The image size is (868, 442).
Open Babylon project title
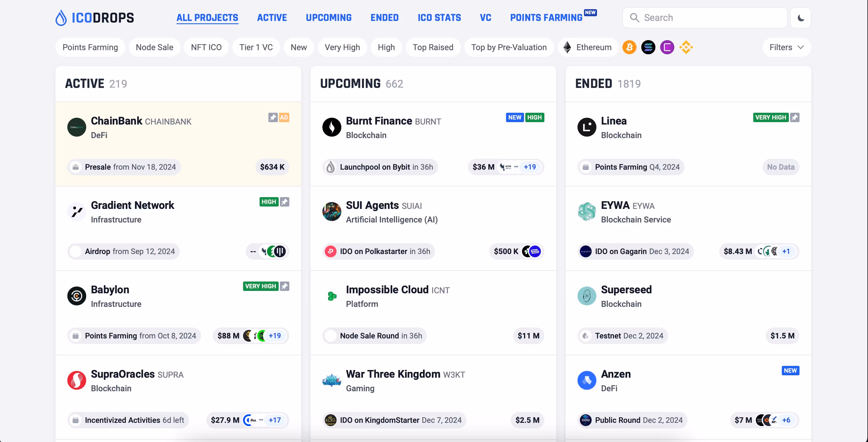(x=110, y=289)
